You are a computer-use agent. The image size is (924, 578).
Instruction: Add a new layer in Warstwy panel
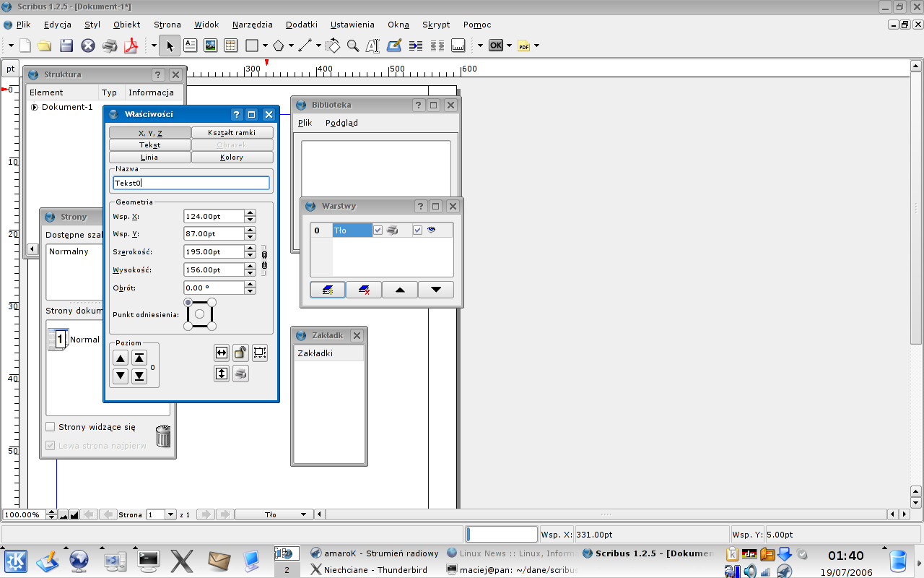tap(328, 290)
